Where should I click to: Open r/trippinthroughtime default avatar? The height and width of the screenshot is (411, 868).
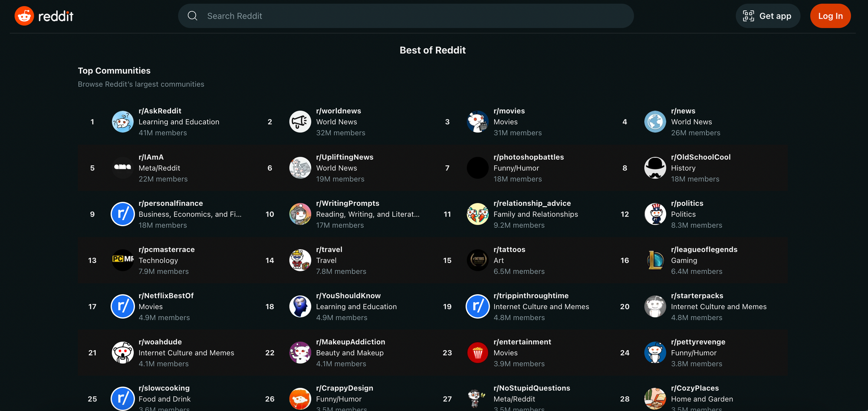478,306
